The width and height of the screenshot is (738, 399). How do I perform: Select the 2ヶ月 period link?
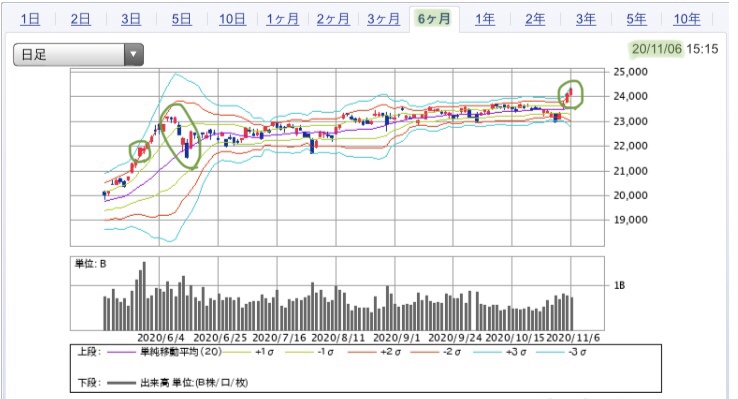tap(333, 19)
